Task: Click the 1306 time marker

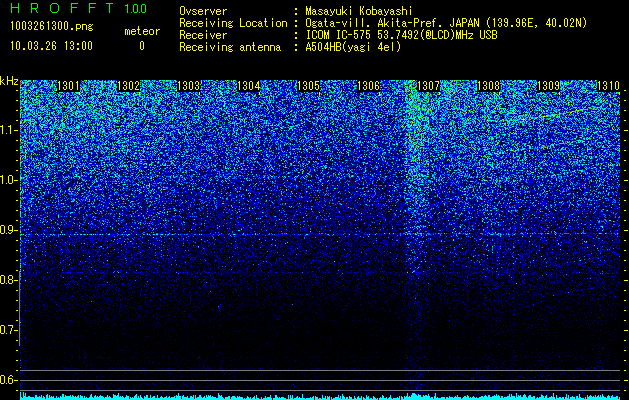Action: (x=368, y=86)
